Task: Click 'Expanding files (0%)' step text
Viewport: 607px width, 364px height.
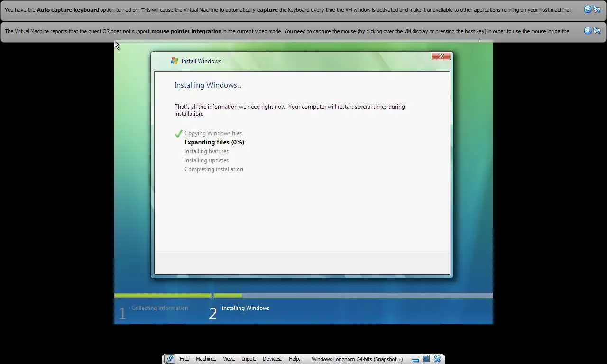Action: [214, 142]
